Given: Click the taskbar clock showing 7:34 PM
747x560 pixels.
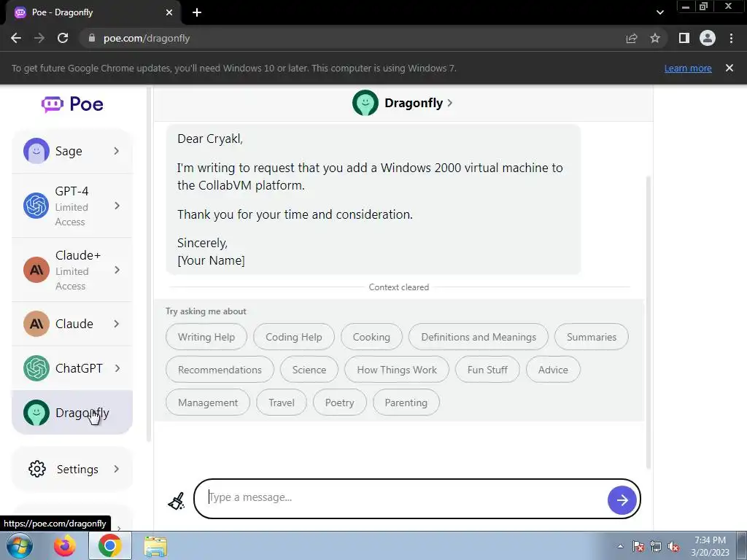Looking at the screenshot, I should (x=710, y=546).
